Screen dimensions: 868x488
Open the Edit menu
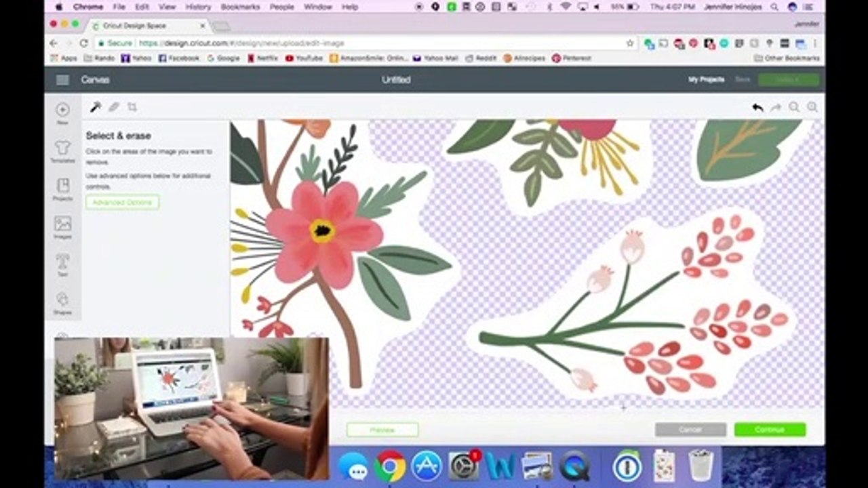pos(142,7)
